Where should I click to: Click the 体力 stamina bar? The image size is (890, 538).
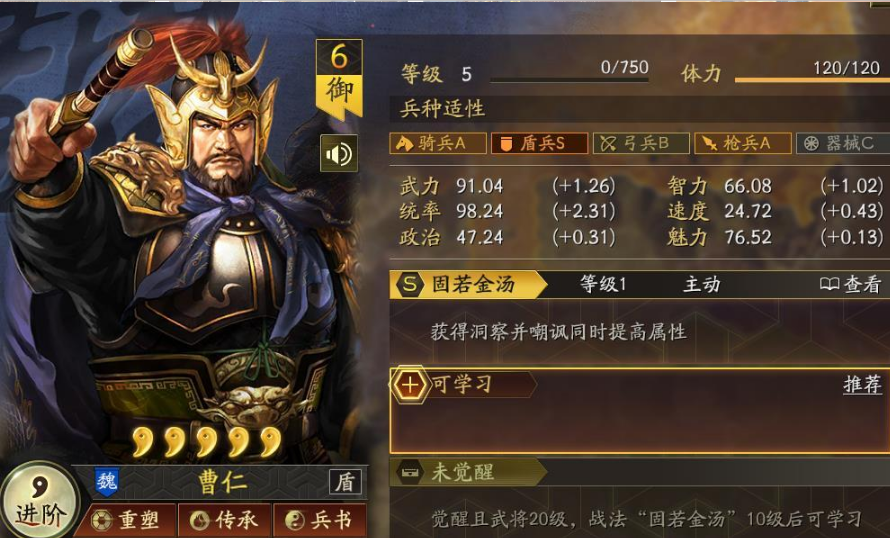(x=812, y=80)
